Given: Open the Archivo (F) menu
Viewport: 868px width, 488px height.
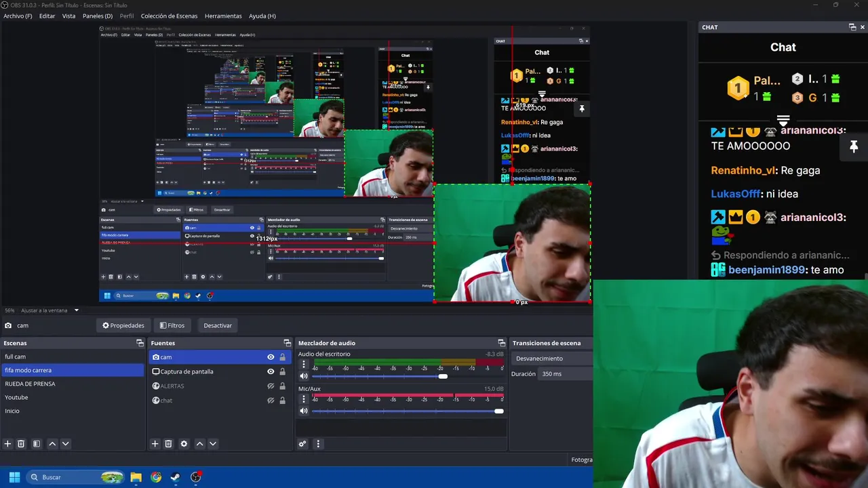Looking at the screenshot, I should 18,16.
